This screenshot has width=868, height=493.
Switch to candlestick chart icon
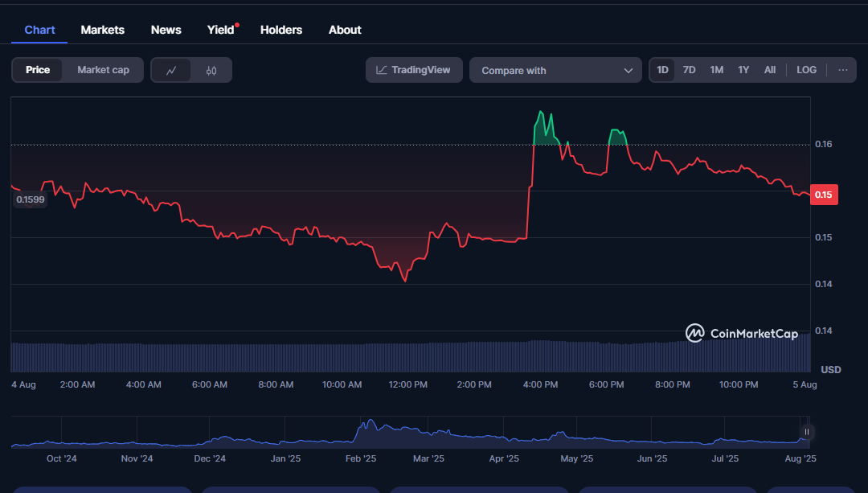[211, 71]
